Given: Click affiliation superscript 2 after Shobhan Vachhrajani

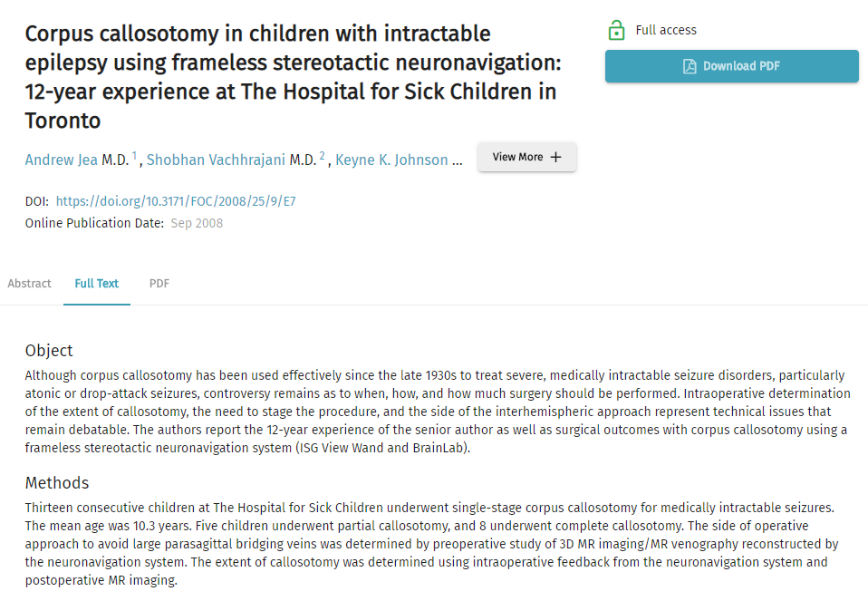Looking at the screenshot, I should point(322,156).
